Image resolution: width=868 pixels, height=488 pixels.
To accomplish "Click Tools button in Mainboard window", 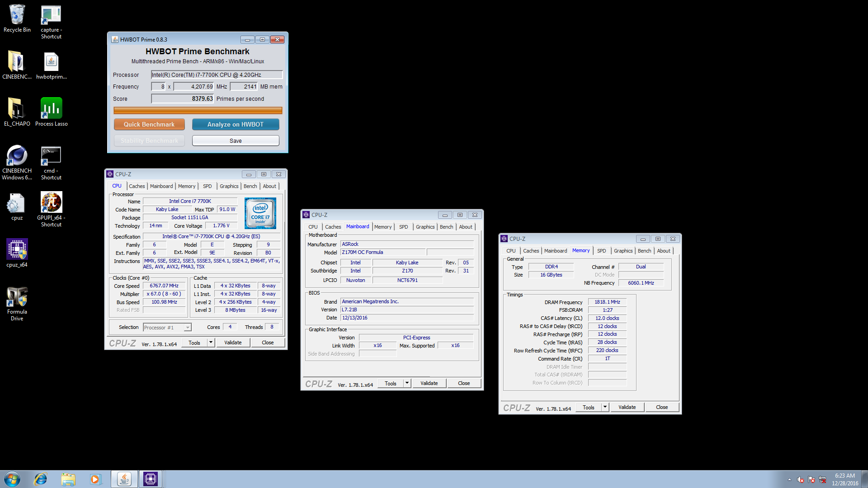I will pos(391,383).
